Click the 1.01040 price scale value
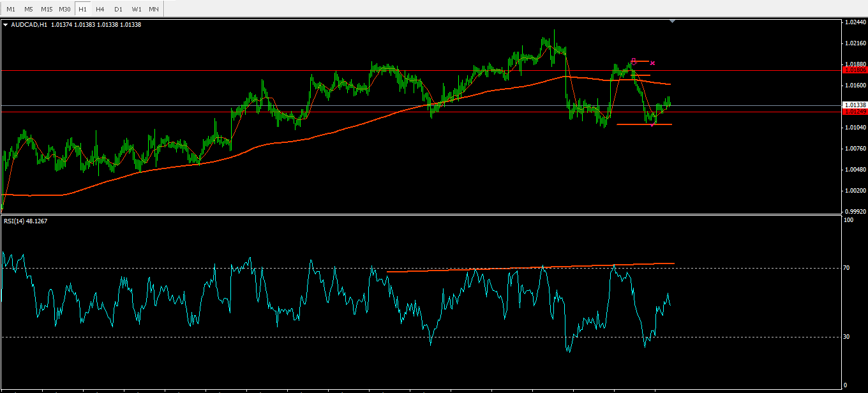The image size is (868, 393). [855, 128]
